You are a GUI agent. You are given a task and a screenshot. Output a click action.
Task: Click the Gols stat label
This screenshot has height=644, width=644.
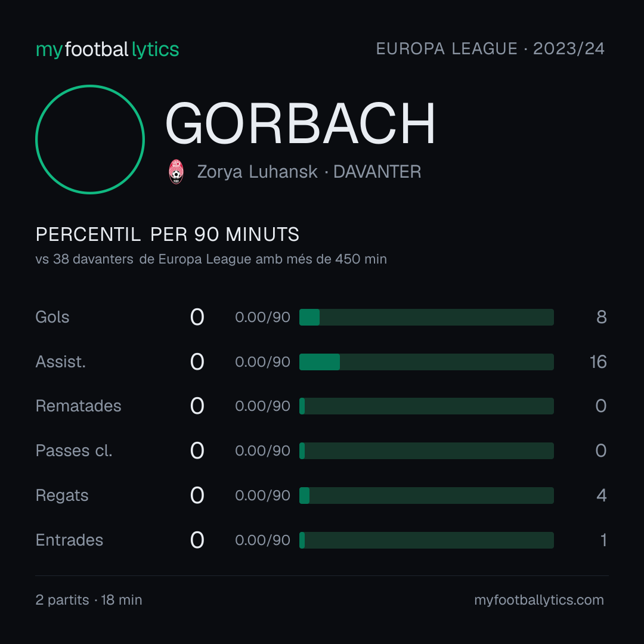[52, 317]
